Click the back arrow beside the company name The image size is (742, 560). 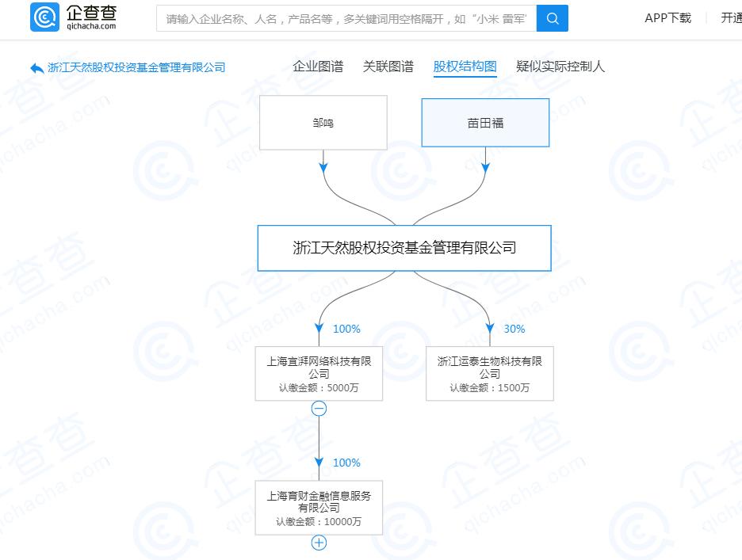click(36, 68)
